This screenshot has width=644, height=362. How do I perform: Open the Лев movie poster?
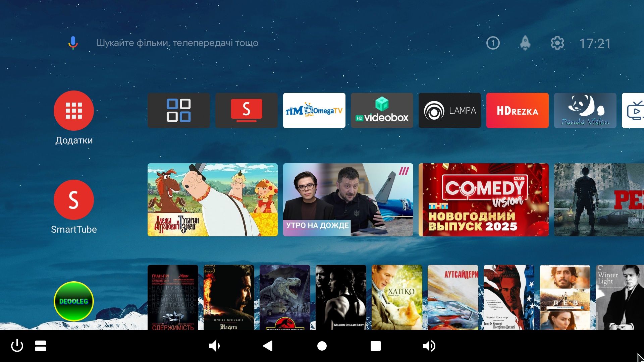[x=565, y=297]
